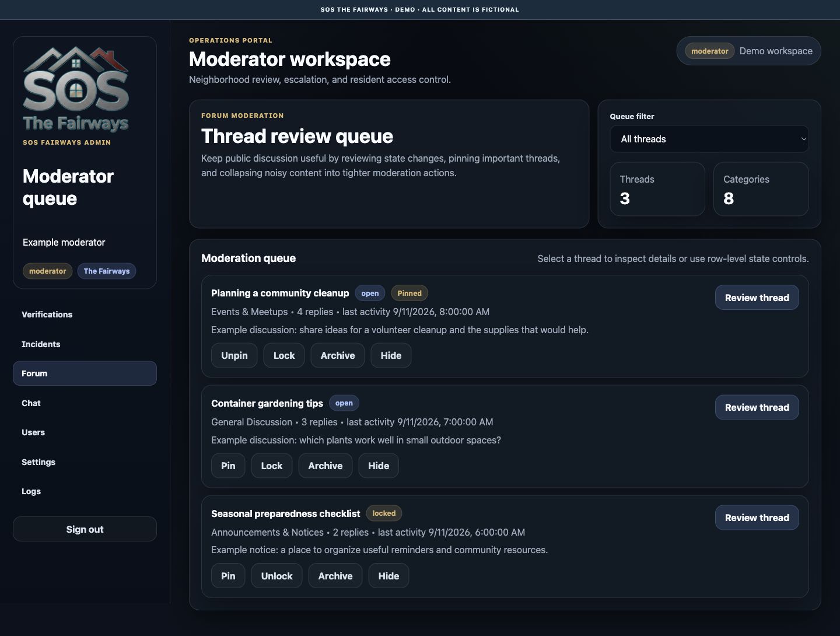Select the Container gardening tips title
This screenshot has height=636, width=840.
tap(267, 403)
